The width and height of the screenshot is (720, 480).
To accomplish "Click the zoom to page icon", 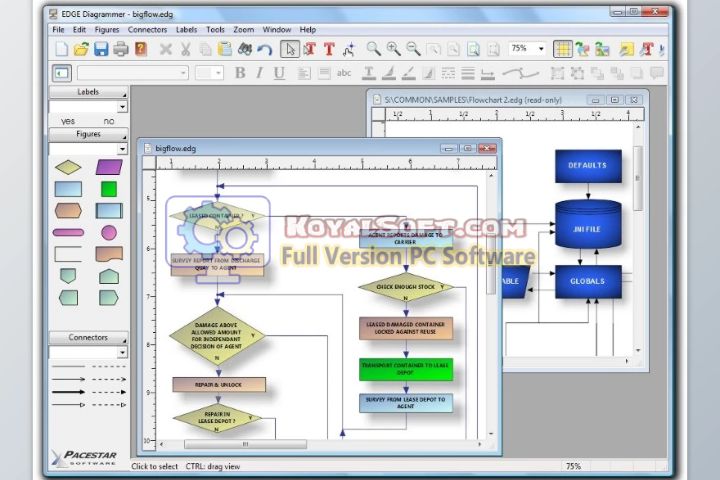I will (473, 49).
